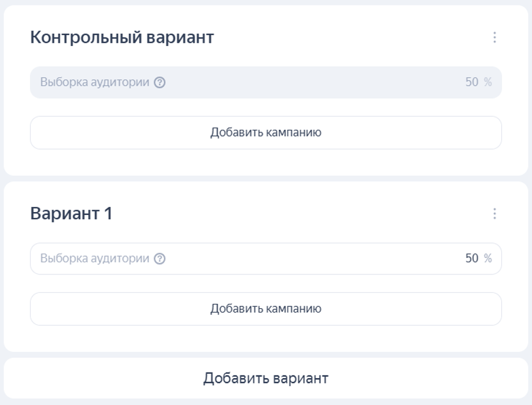The width and height of the screenshot is (532, 405).
Task: Click the 50 value in Вариант 1
Action: [x=471, y=259]
